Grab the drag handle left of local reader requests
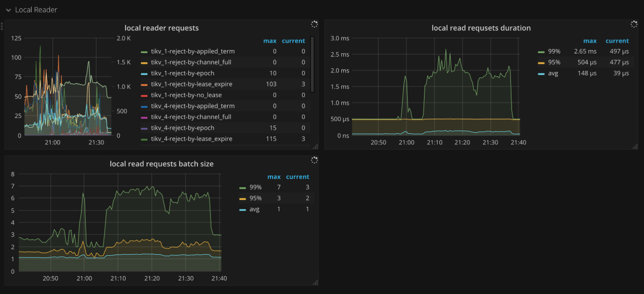Screen dimensions: 644x294 (x=4, y=27)
